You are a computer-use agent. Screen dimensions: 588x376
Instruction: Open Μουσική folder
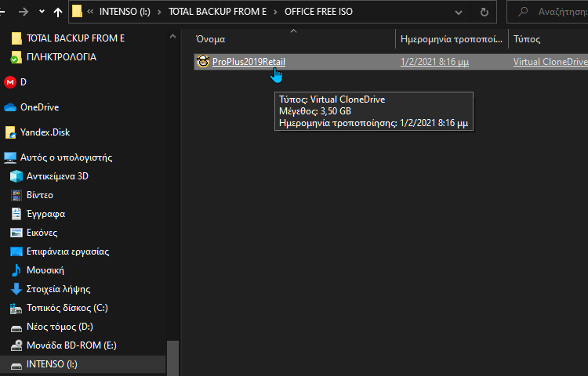[45, 270]
